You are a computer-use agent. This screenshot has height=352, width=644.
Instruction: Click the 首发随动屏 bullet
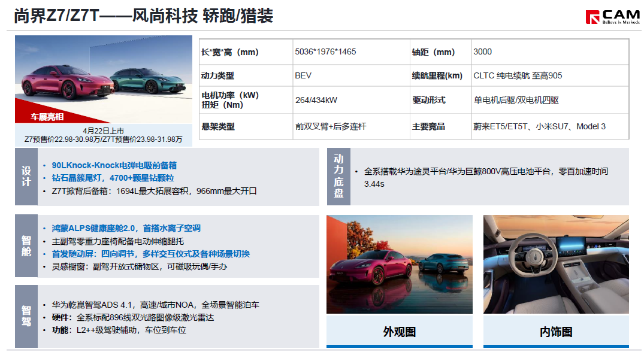151,254
